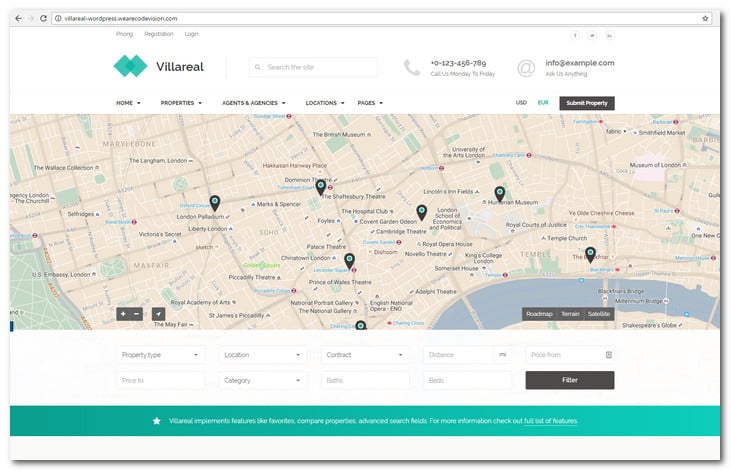
Task: Zoom out on the map
Action: pyautogui.click(x=137, y=314)
